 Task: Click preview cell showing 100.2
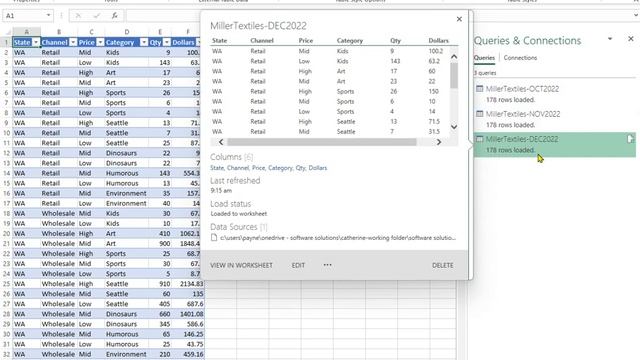[436, 51]
